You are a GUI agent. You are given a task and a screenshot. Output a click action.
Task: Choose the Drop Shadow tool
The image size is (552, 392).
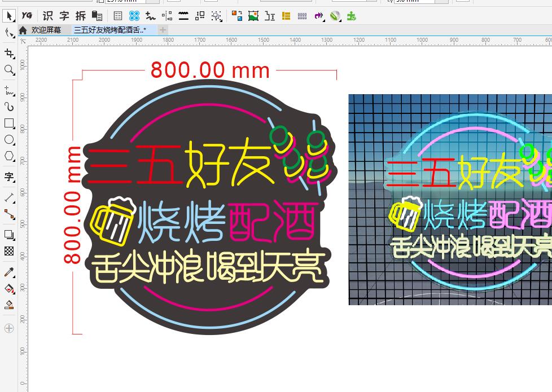click(9, 235)
